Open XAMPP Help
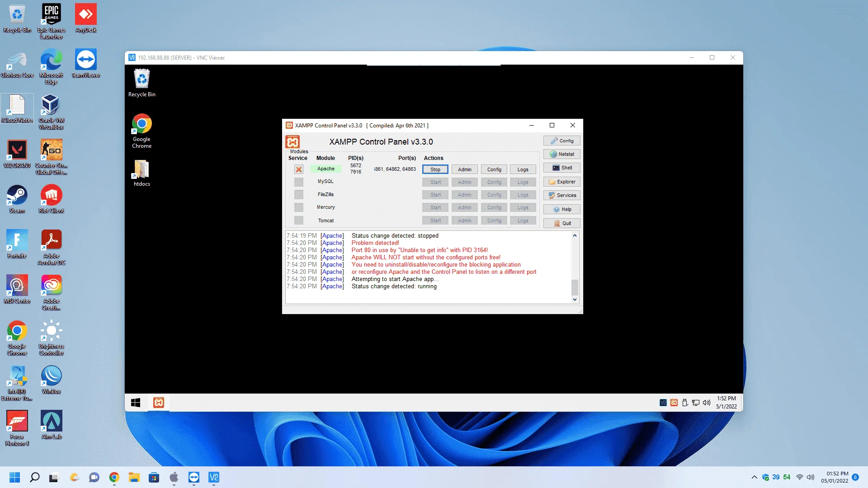The height and width of the screenshot is (488, 868). point(561,209)
